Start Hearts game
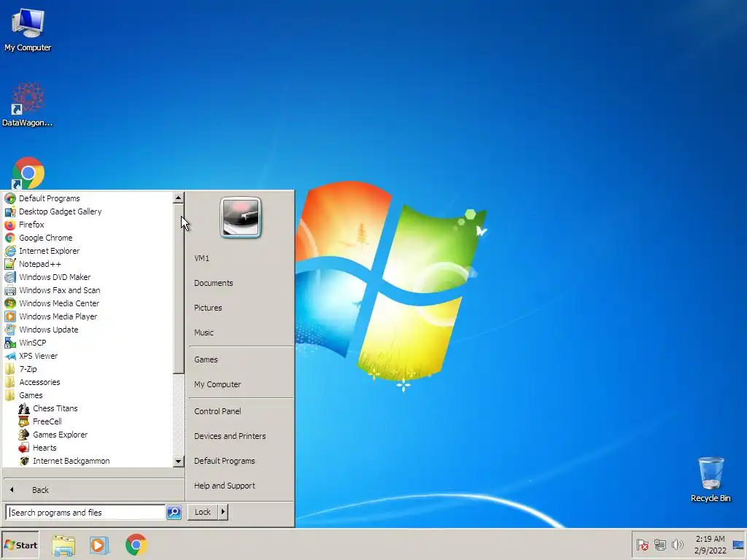 point(44,448)
